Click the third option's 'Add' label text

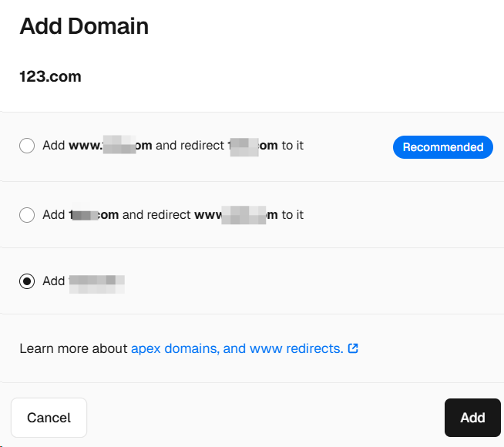(x=54, y=281)
